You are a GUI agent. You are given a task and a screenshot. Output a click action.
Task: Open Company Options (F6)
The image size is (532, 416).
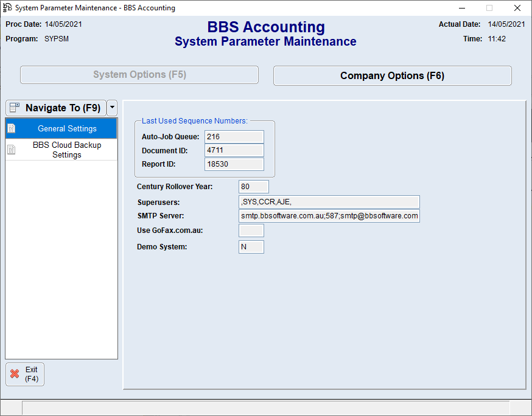[x=392, y=75]
